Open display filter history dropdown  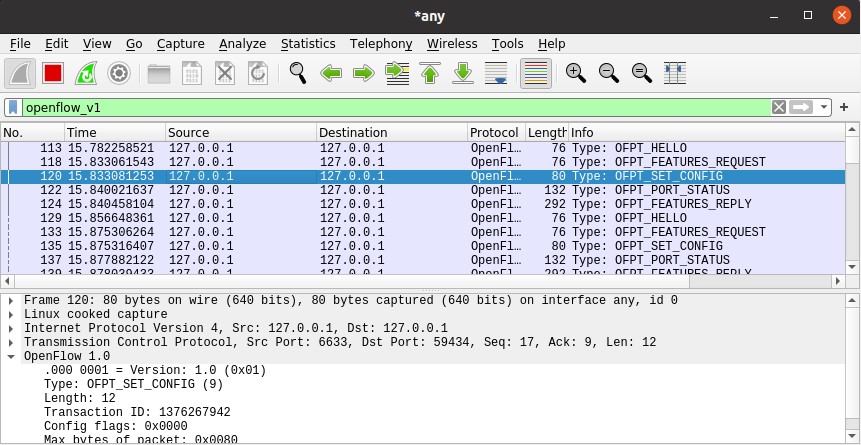click(x=824, y=107)
